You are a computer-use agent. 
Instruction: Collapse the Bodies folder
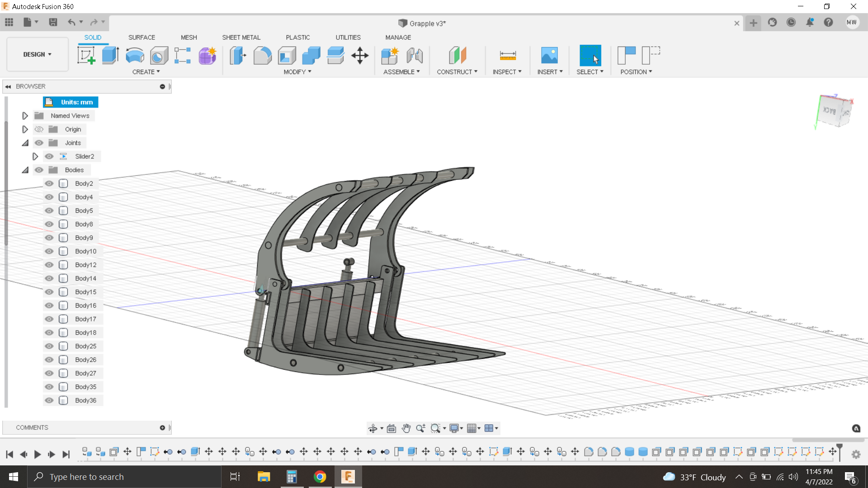pos(25,170)
